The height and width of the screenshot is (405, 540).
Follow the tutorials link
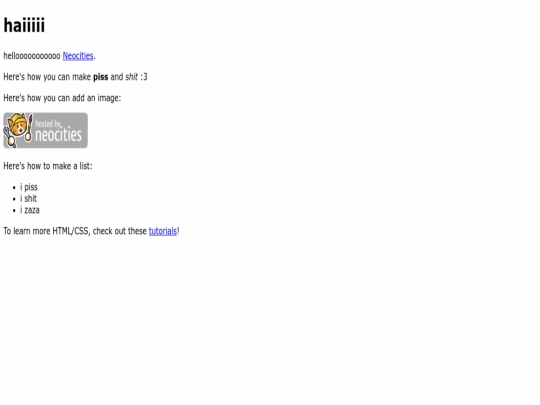(x=163, y=231)
